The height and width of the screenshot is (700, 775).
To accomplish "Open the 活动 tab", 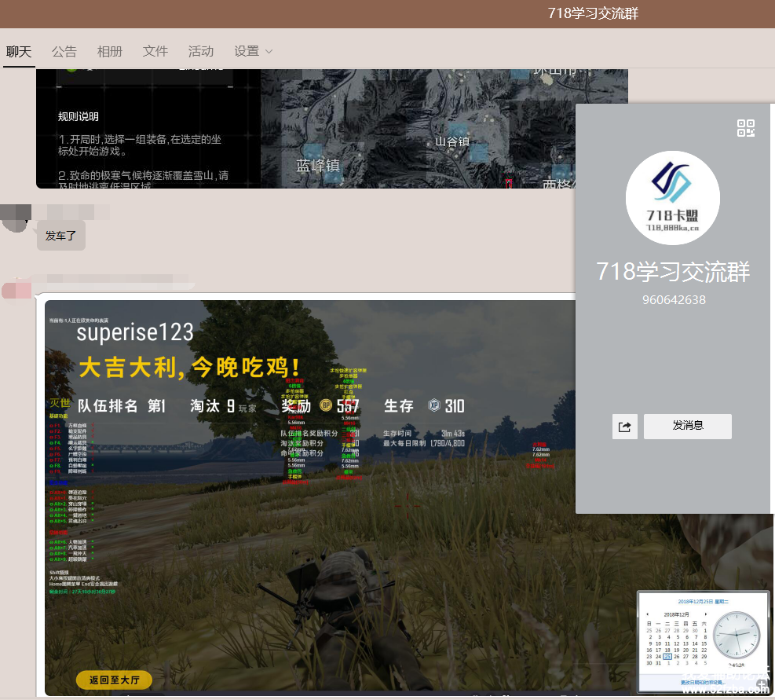I will point(201,51).
